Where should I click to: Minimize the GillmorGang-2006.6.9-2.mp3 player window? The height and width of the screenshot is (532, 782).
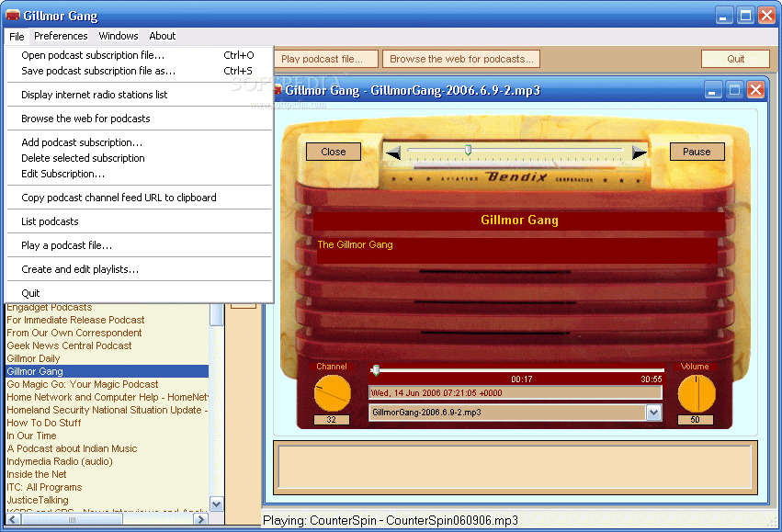pyautogui.click(x=713, y=90)
